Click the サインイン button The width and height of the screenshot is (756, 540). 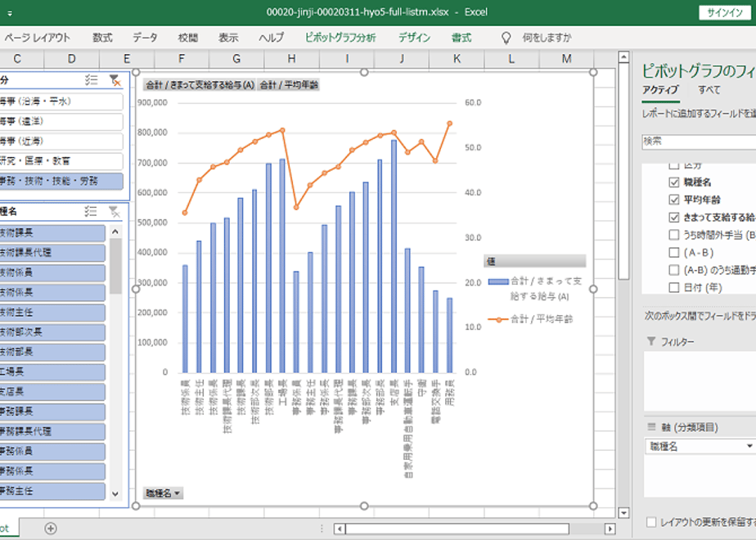coord(725,12)
